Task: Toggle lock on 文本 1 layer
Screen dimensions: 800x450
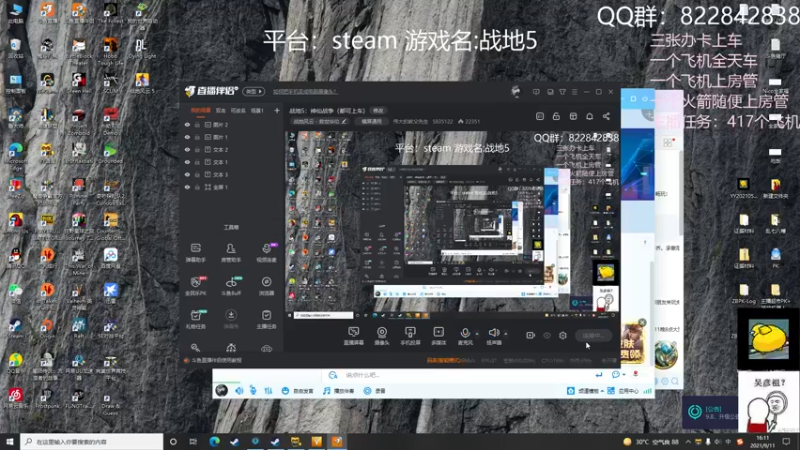Action: [197, 162]
